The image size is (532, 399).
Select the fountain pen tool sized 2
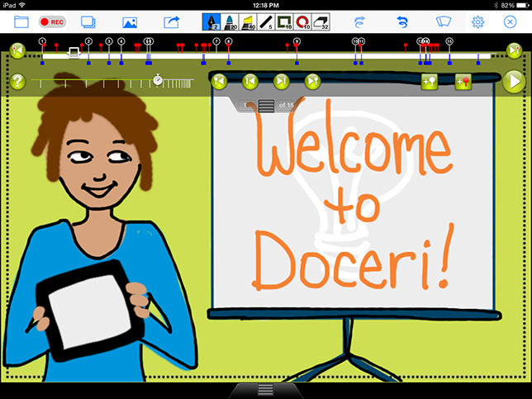point(211,22)
